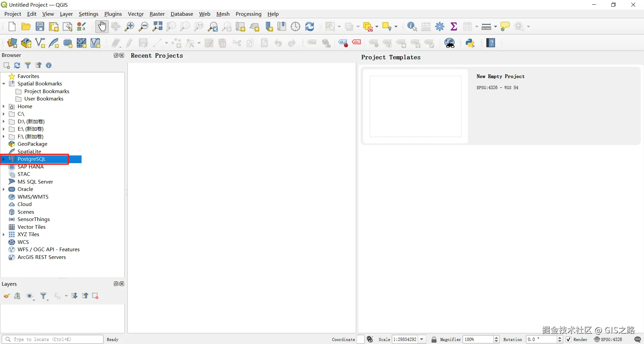Select the GeoPackage browser item
Image resolution: width=644 pixels, height=344 pixels.
coord(33,144)
